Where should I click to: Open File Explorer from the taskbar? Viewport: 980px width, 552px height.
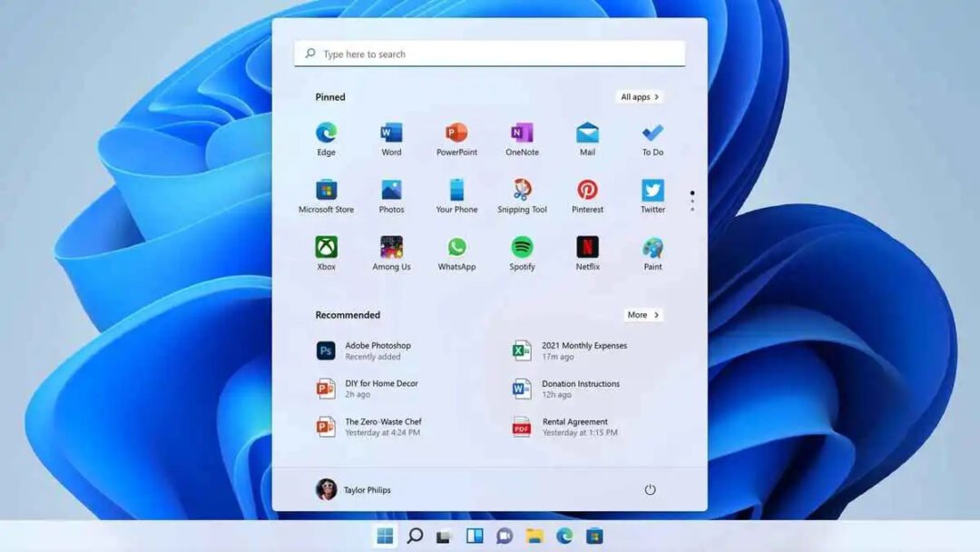pyautogui.click(x=534, y=536)
